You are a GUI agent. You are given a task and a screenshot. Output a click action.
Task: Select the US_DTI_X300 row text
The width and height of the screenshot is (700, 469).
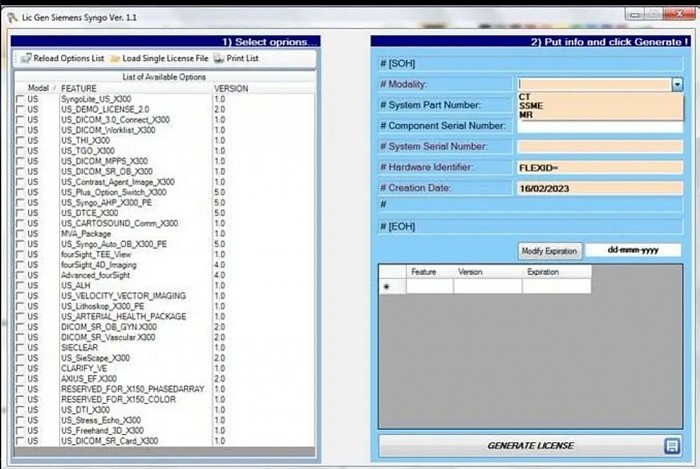pos(85,410)
